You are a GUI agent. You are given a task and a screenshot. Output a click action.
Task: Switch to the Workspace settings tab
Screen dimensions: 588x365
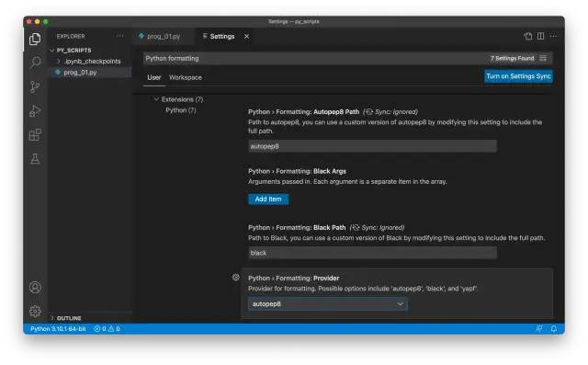(186, 77)
